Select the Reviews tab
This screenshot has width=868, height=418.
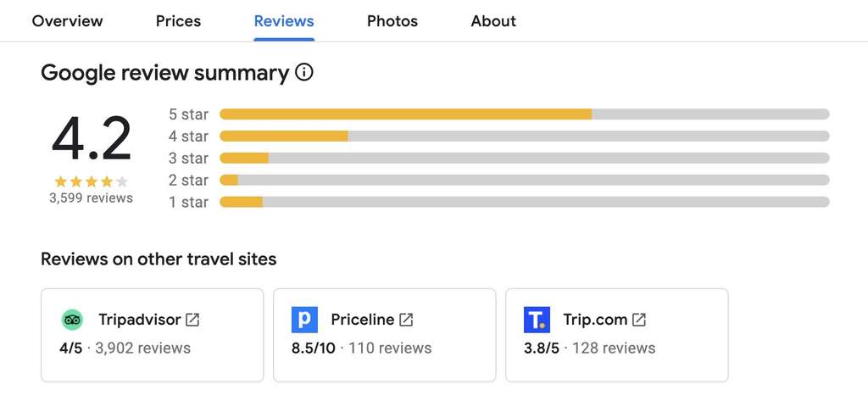click(284, 21)
